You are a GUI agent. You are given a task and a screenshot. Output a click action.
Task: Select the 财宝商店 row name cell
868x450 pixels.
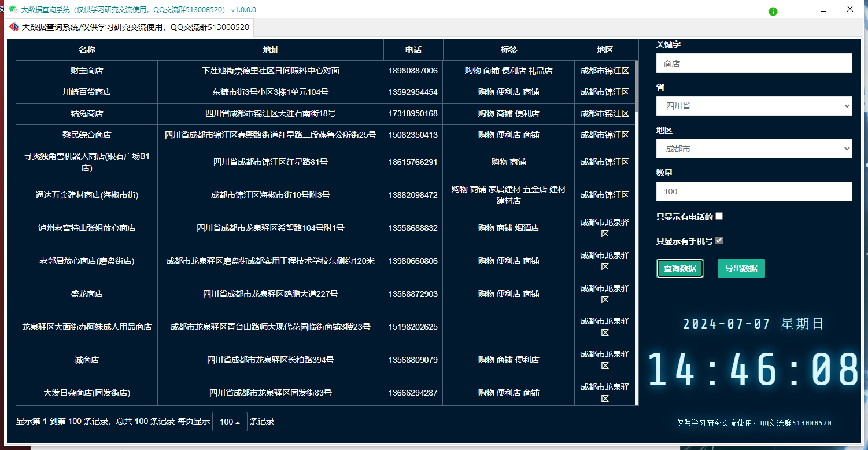(x=87, y=71)
